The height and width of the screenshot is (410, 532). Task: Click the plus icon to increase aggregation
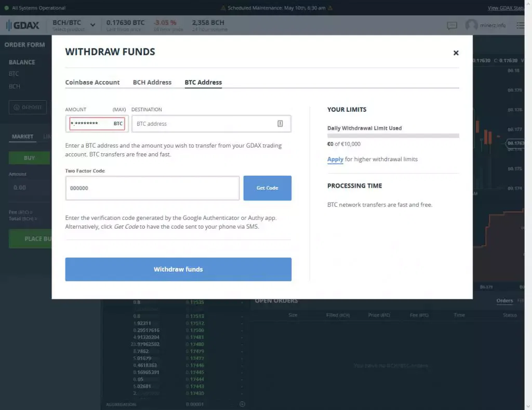point(242,404)
